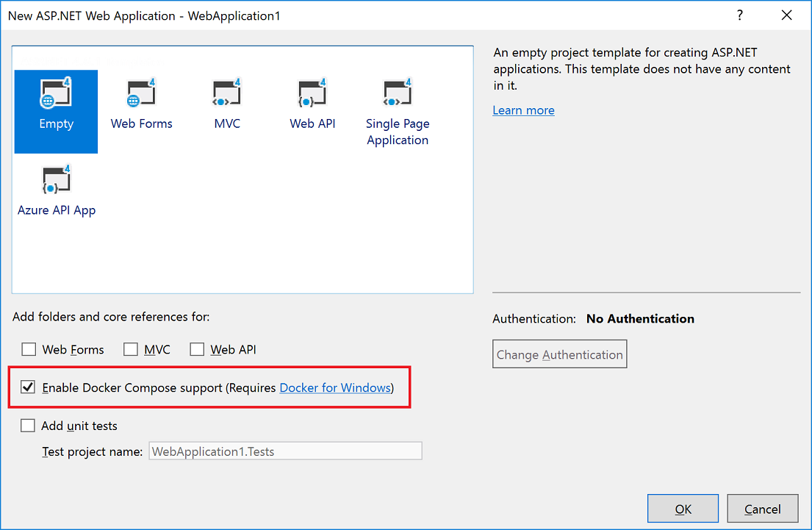Image resolution: width=812 pixels, height=530 pixels.
Task: Close the New ASP.NET Web Application dialog
Action: pos(787,15)
